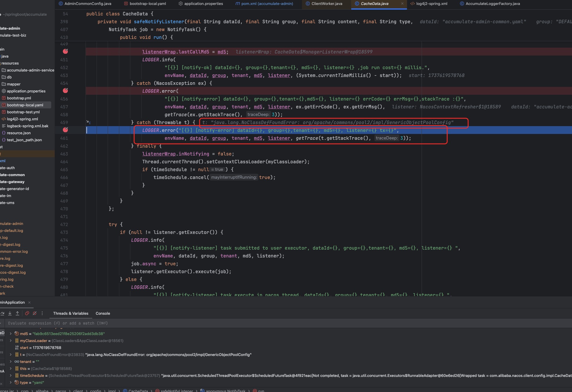Open the bootstrap-local.yaml editor tab
Image resolution: width=572 pixels, height=392 pixels.
pyautogui.click(x=145, y=4)
